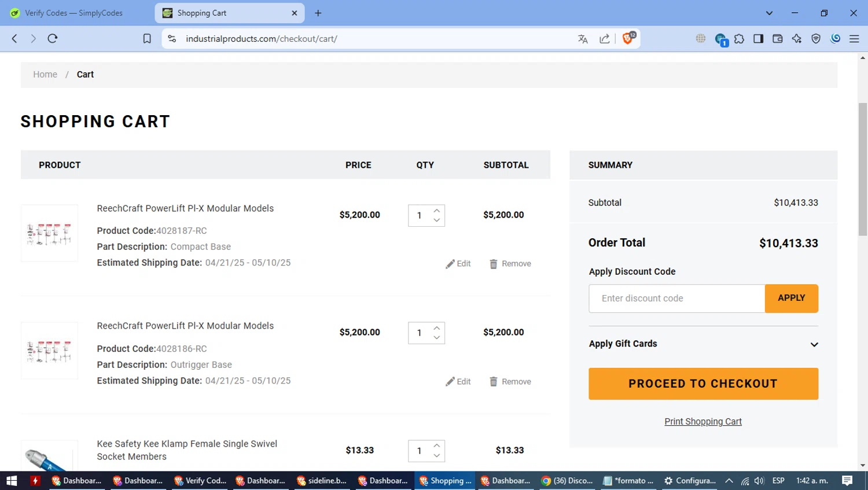Image resolution: width=868 pixels, height=490 pixels.
Task: Close the Shopping Cart tab
Action: pyautogui.click(x=295, y=13)
